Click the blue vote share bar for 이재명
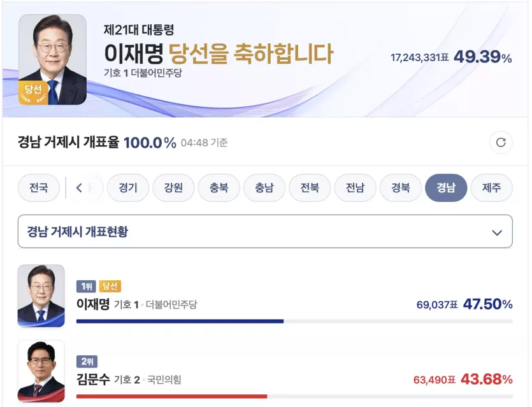 (180, 321)
